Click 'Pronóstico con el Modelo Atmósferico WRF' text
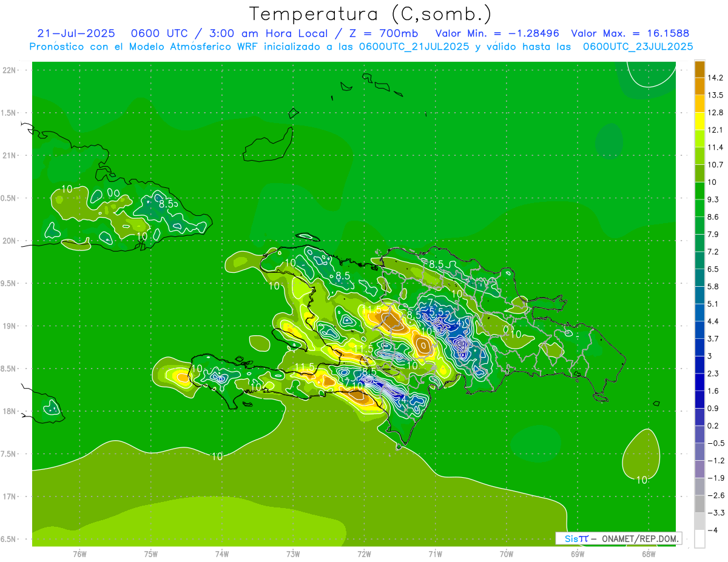The image size is (728, 562). 144,47
